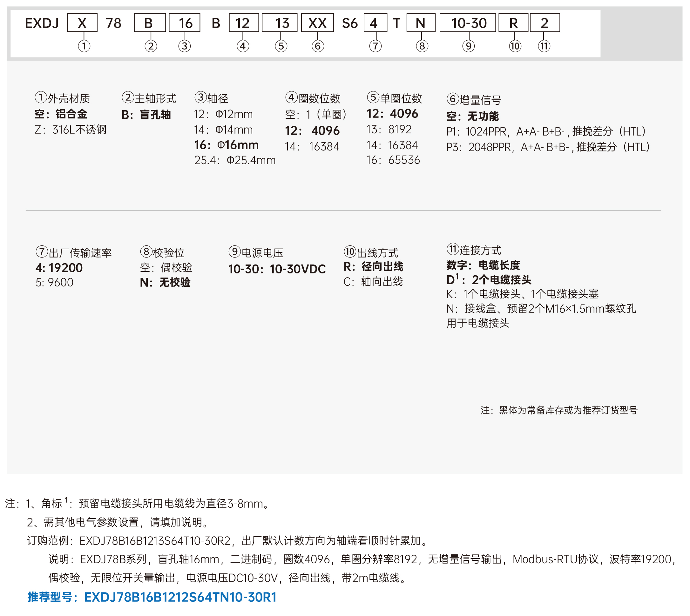Image resolution: width=690 pixels, height=616 pixels.
Task: Click the circled 7 before 出厂传输速率
Action: [x=42, y=251]
